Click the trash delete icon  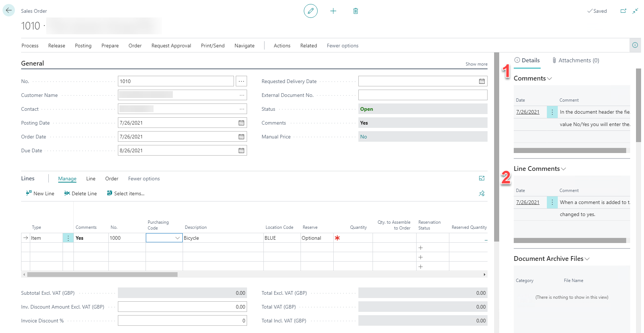(355, 11)
